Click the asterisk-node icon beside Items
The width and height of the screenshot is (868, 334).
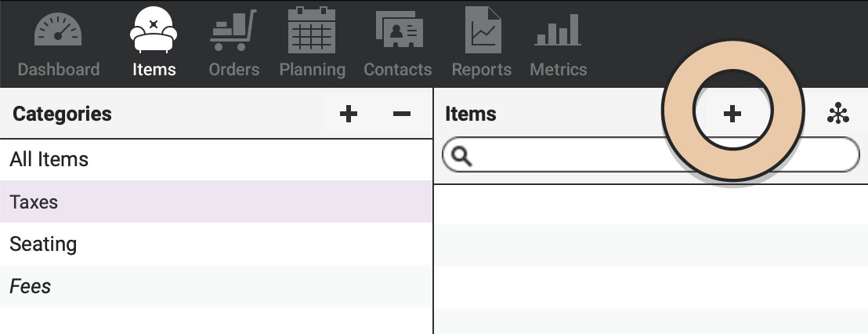tap(838, 113)
